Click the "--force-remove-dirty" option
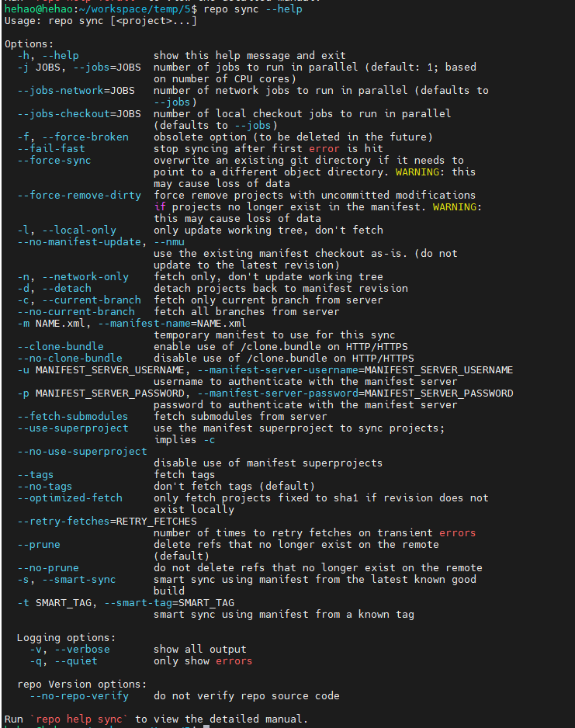The height and width of the screenshot is (728, 575). click(x=79, y=195)
